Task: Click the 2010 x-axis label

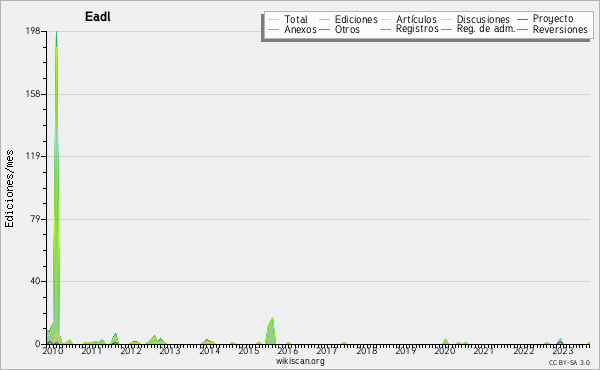Action: pyautogui.click(x=53, y=351)
